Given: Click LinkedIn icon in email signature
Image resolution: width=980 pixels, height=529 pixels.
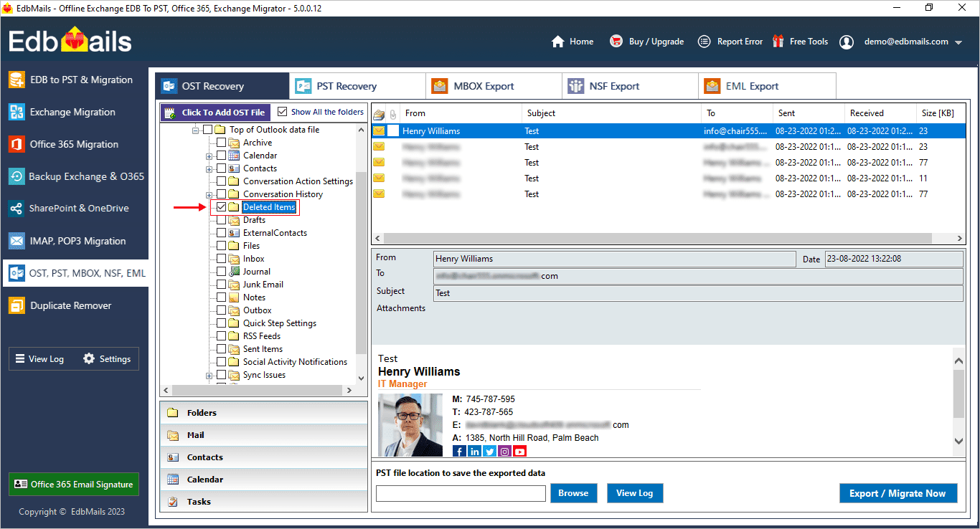Looking at the screenshot, I should (474, 452).
